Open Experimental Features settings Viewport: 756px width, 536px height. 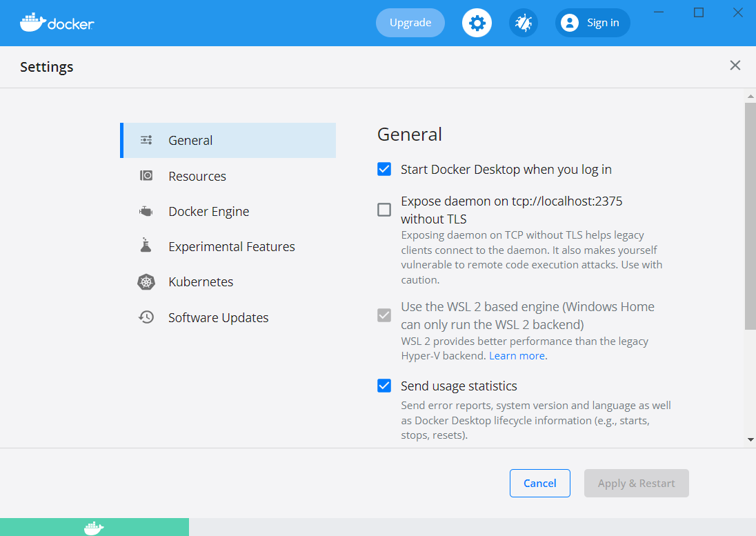pos(228,246)
